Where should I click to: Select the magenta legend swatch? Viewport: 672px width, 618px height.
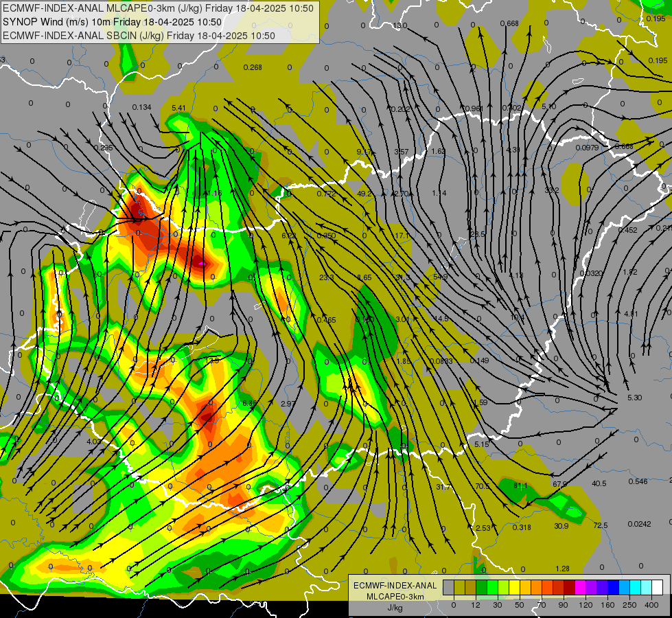[x=580, y=587]
